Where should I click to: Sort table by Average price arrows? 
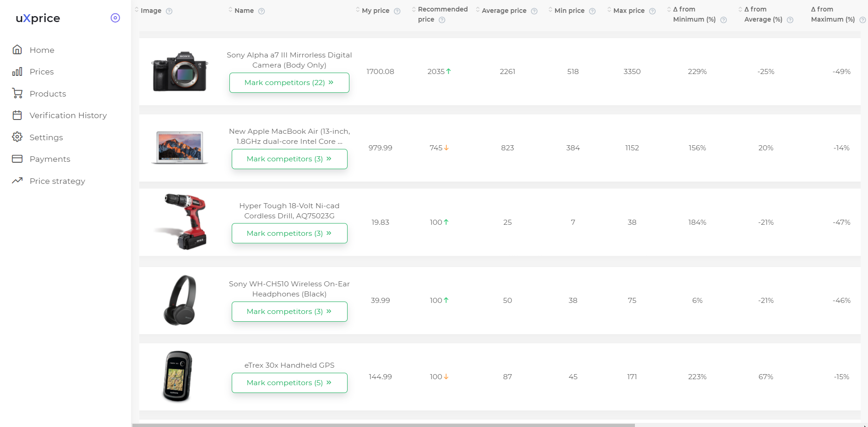pos(478,10)
